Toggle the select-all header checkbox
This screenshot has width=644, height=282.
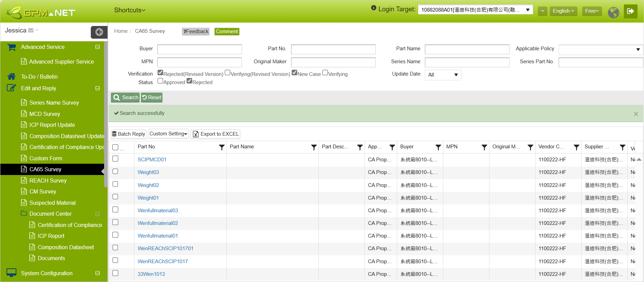pos(115,147)
